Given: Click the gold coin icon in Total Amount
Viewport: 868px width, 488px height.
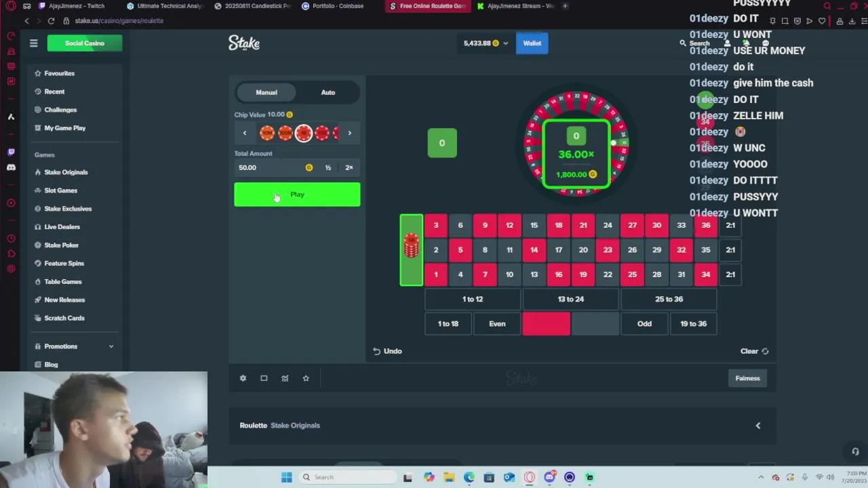Looking at the screenshot, I should click(x=309, y=167).
